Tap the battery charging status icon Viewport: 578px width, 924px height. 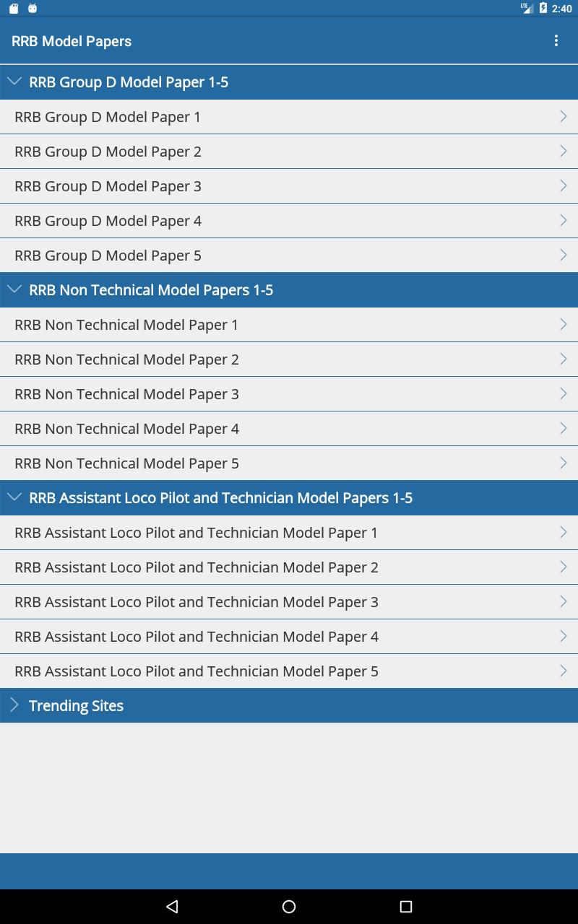pyautogui.click(x=543, y=9)
